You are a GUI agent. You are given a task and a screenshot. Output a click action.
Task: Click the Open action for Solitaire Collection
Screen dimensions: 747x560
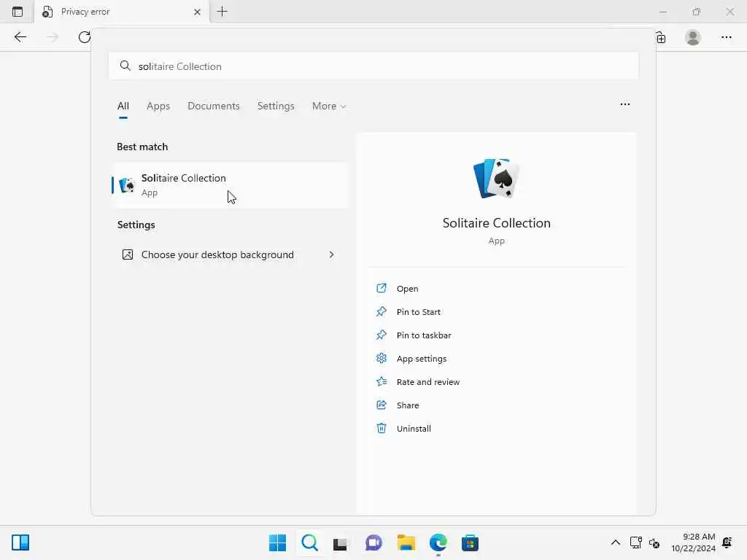[x=407, y=289]
